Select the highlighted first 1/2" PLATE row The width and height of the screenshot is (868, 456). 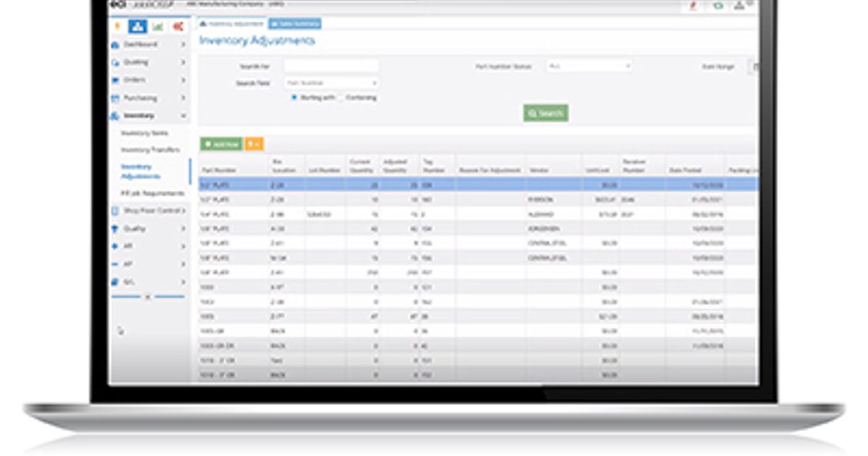[x=478, y=185]
